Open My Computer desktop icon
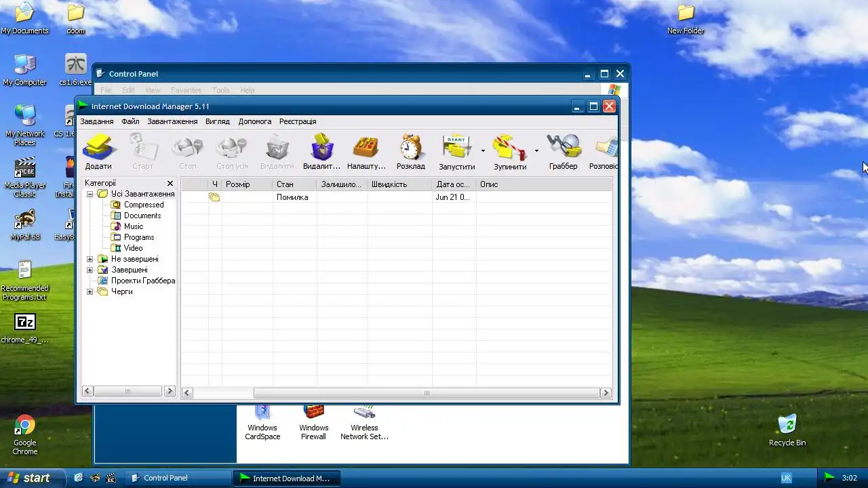This screenshot has width=868, height=488. 25,70
